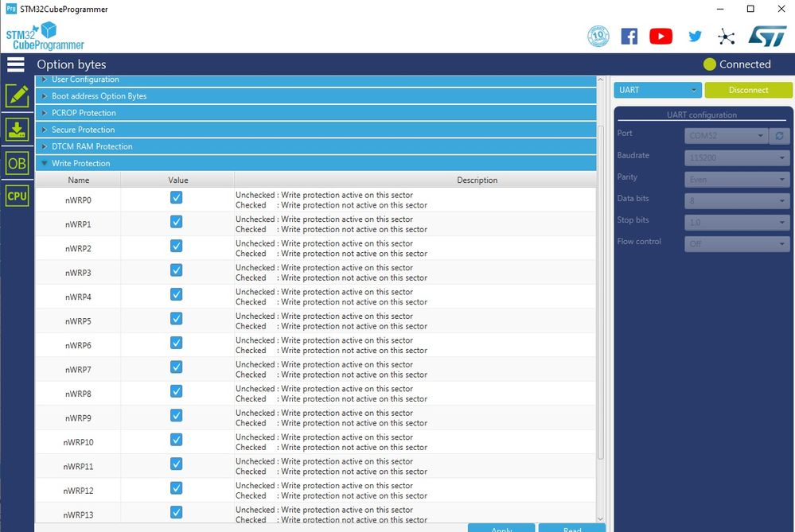Open the Facebook link icon
Viewport: 795px width, 532px height.
629,37
